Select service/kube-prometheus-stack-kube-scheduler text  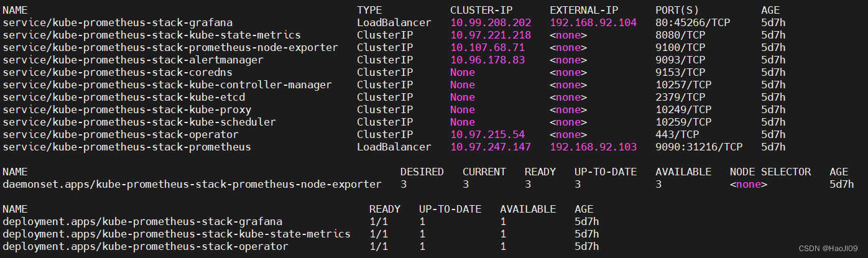[139, 122]
